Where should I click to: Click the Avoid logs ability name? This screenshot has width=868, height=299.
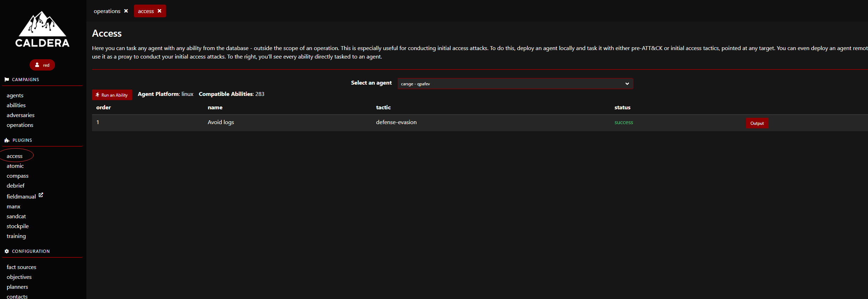coord(221,122)
